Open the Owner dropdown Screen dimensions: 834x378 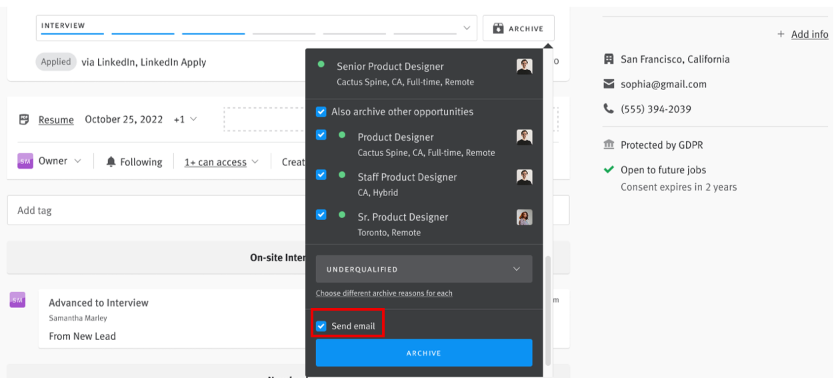(x=59, y=161)
